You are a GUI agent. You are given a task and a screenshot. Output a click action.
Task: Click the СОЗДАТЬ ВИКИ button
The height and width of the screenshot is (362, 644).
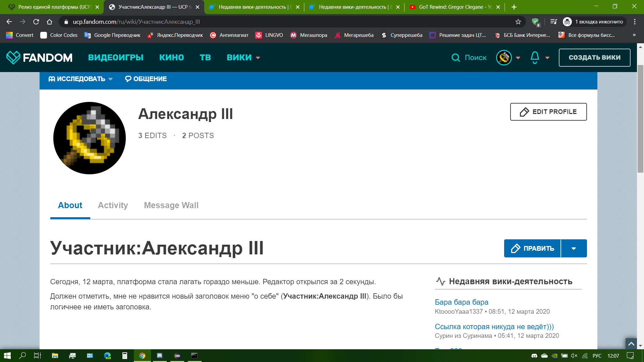pos(594,58)
